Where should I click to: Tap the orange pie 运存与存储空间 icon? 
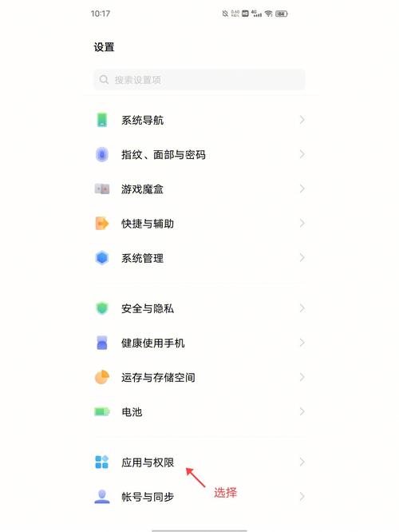[x=102, y=377]
